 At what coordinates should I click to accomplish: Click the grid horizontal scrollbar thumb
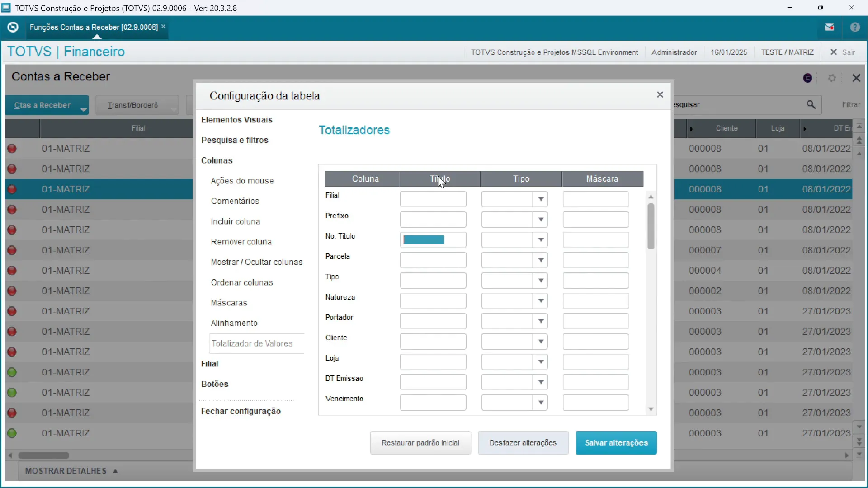click(44, 455)
